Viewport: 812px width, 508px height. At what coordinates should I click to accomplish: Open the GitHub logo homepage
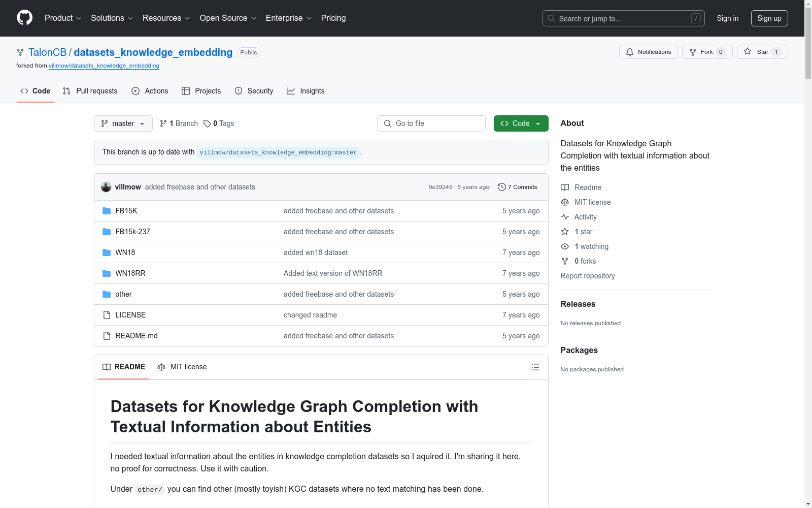(24, 18)
